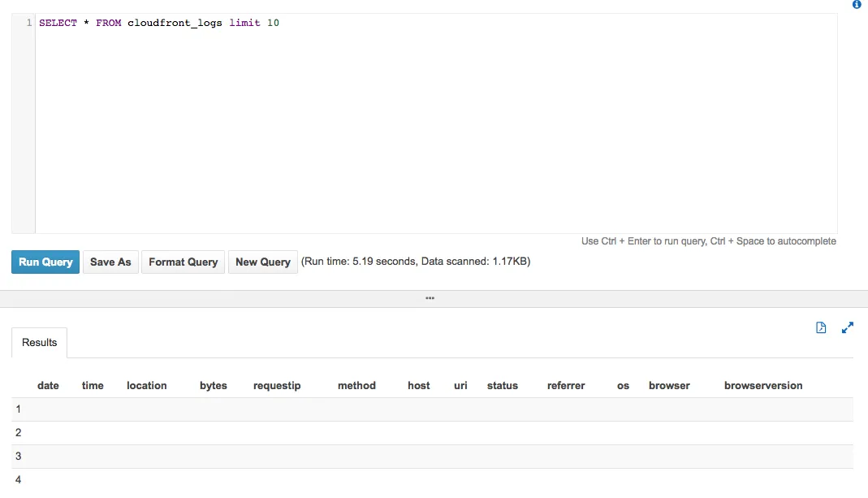Click the 'limit' keyword in the query

(244, 23)
